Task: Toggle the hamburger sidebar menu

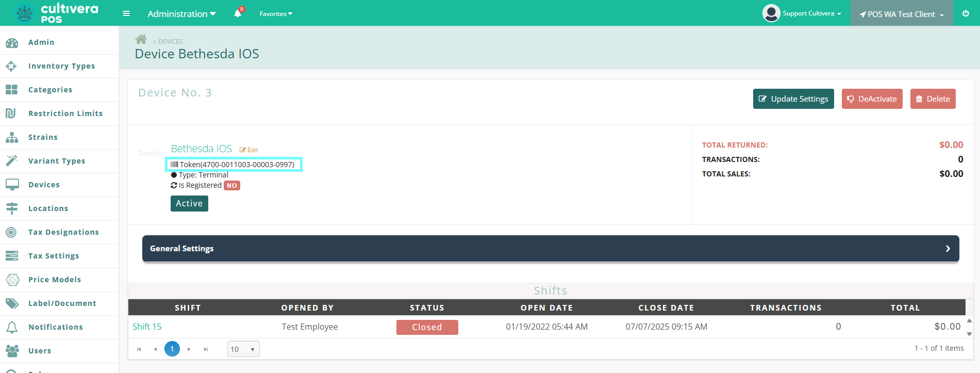Action: click(126, 14)
